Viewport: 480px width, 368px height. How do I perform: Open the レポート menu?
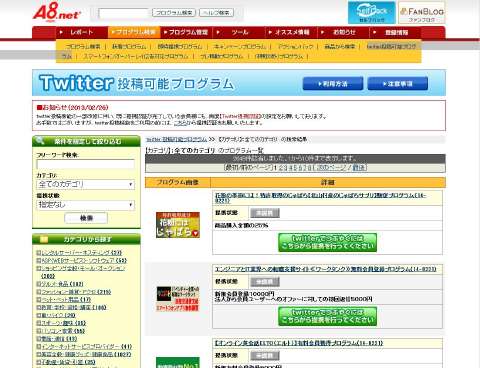pyautogui.click(x=81, y=32)
